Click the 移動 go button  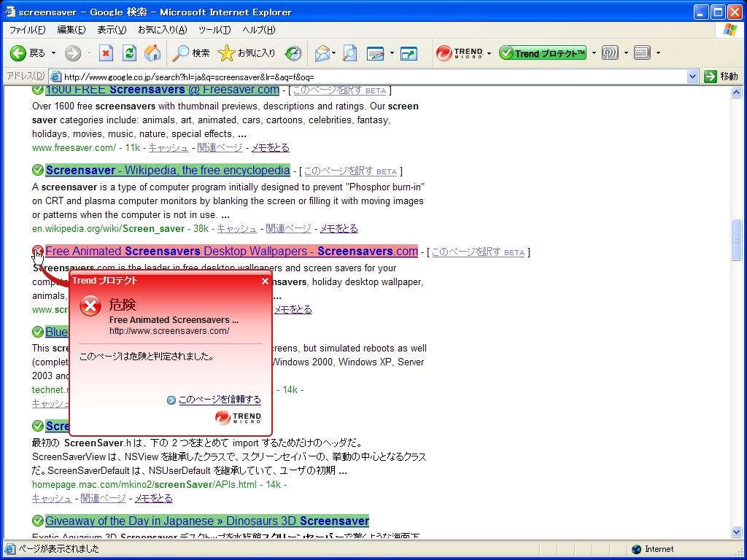tap(721, 76)
